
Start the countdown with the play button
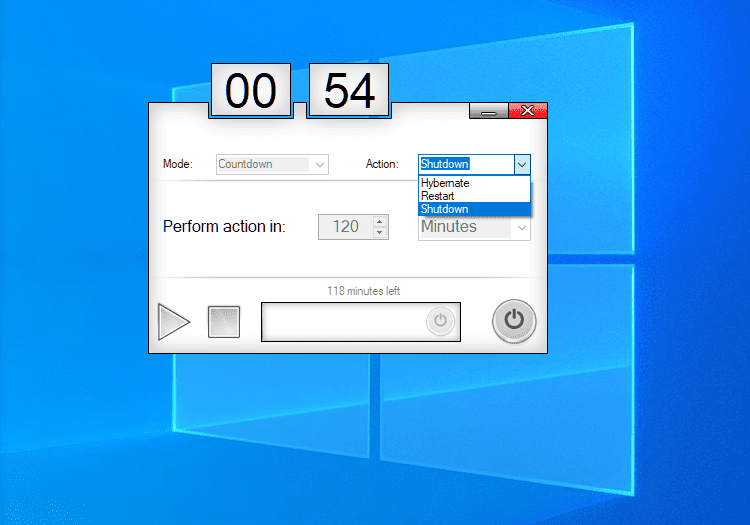tap(173, 322)
